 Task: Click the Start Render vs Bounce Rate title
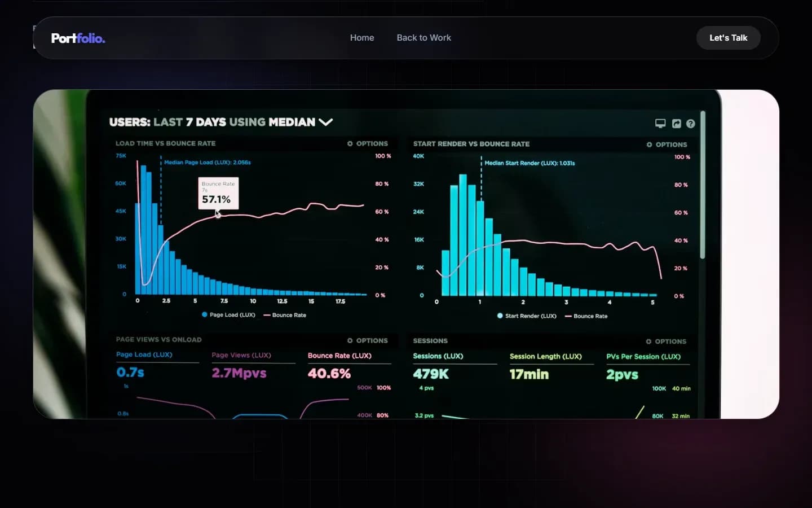[471, 144]
